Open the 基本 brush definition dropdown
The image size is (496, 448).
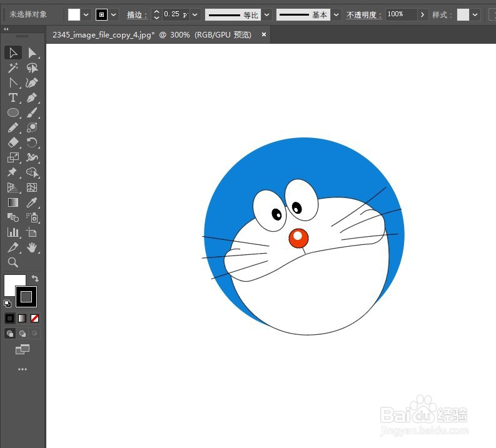(336, 14)
